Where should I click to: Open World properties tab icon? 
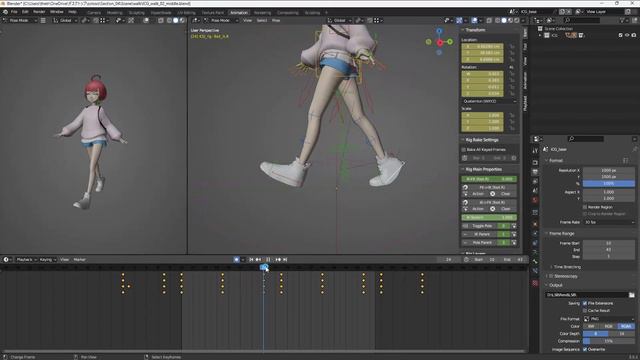[x=535, y=200]
